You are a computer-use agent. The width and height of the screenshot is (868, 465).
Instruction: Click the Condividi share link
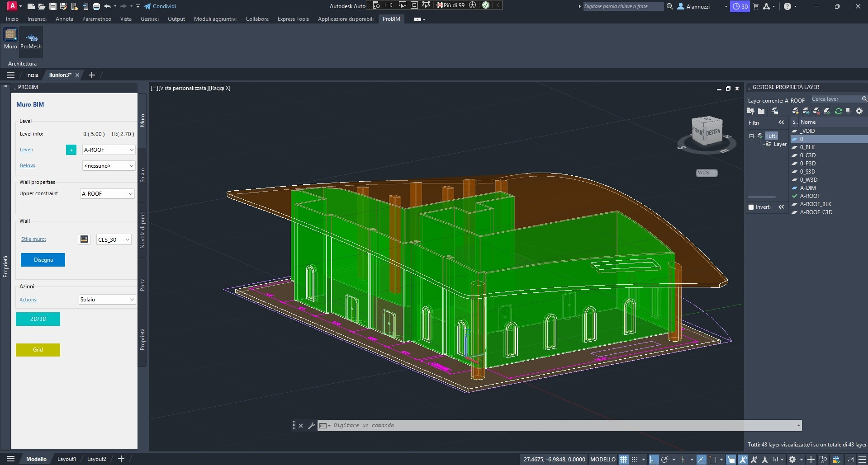coord(160,6)
